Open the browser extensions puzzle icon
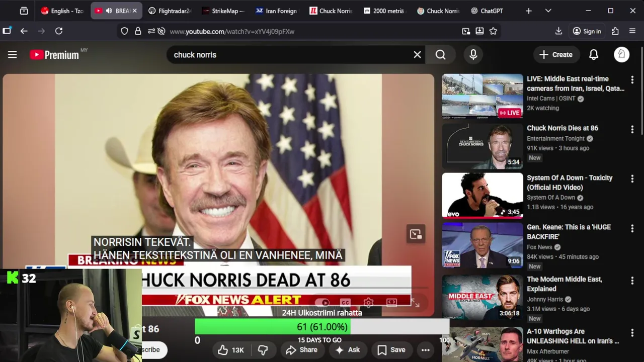The image size is (644, 362). pyautogui.click(x=615, y=31)
